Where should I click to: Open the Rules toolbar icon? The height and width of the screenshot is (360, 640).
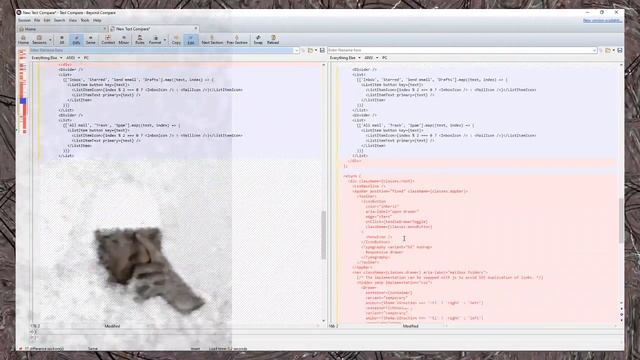140,40
